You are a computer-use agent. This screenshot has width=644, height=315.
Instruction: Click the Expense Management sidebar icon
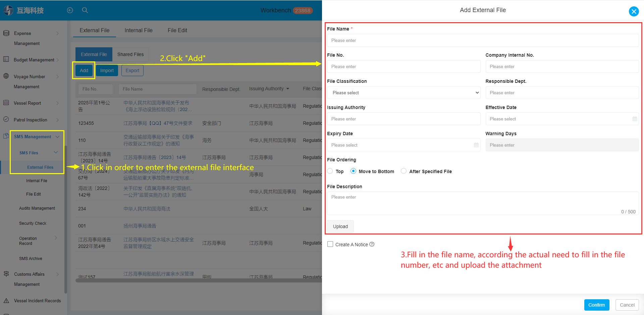[x=6, y=33]
